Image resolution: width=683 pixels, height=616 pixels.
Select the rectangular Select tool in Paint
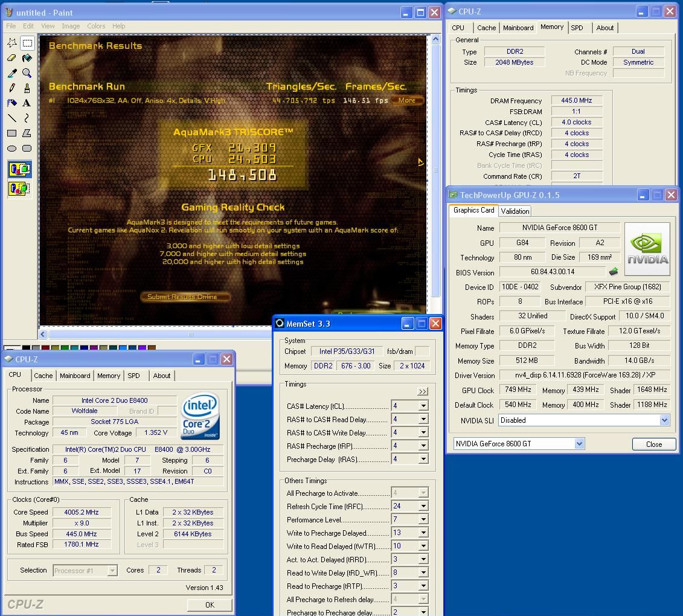pyautogui.click(x=27, y=43)
